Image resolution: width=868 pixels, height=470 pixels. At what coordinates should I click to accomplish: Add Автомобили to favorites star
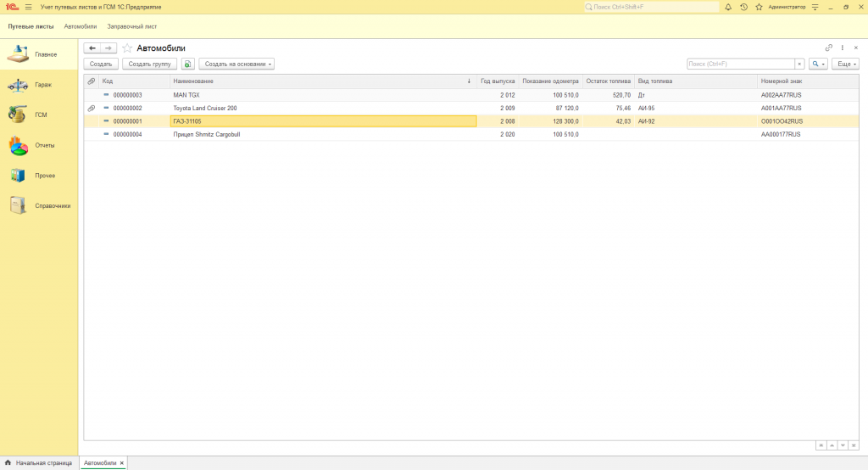tap(127, 48)
